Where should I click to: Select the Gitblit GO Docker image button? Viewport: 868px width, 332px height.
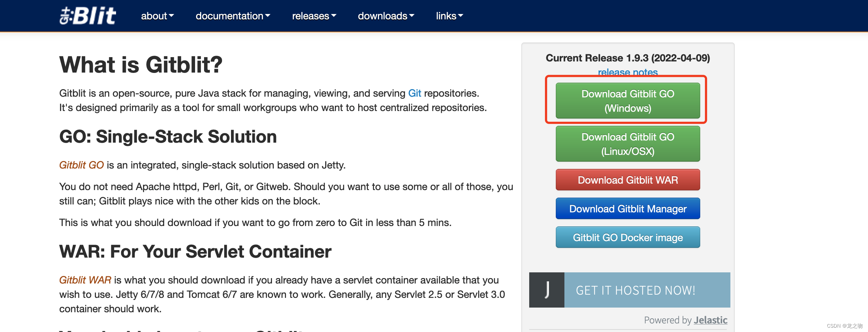pyautogui.click(x=627, y=237)
